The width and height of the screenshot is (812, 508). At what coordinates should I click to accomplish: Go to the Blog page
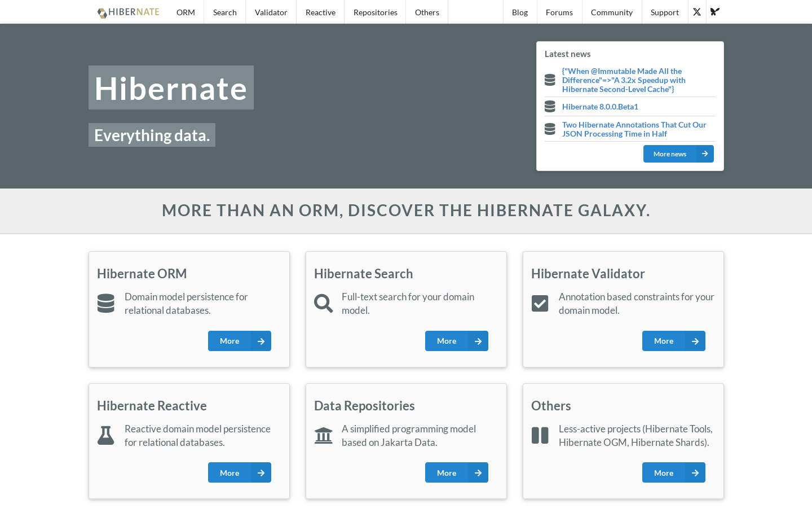(520, 12)
